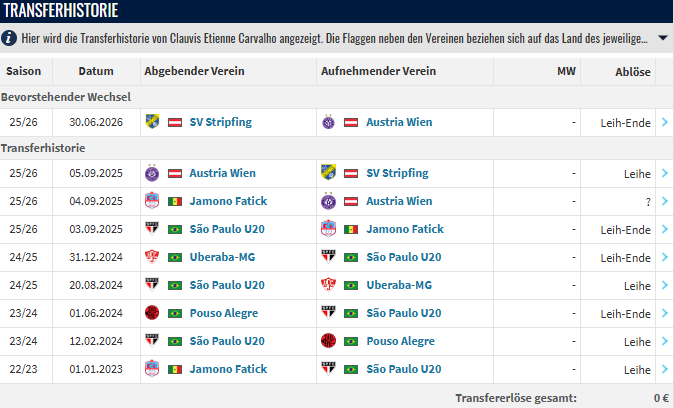Expand the info text dropdown arrow
This screenshot has width=674, height=408.
tap(662, 38)
